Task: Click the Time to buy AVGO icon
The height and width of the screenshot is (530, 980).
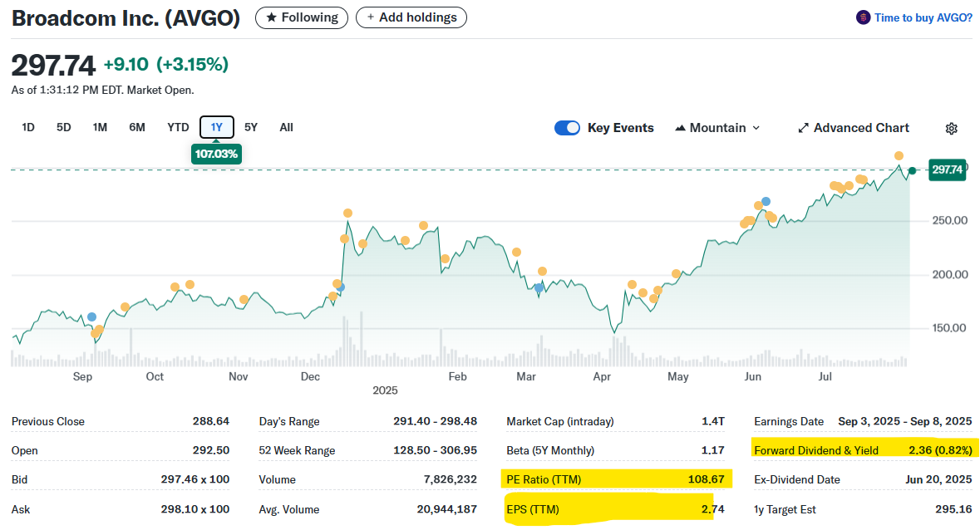Action: click(x=863, y=17)
